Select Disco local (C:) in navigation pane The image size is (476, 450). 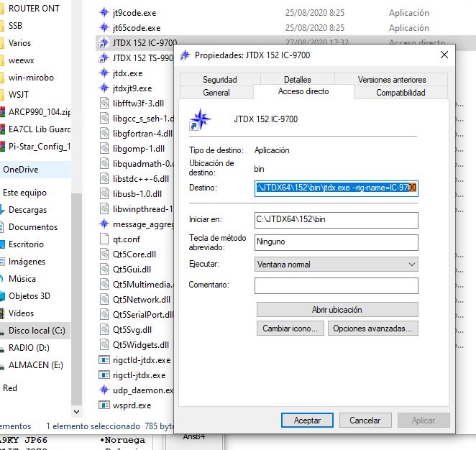[x=36, y=331]
